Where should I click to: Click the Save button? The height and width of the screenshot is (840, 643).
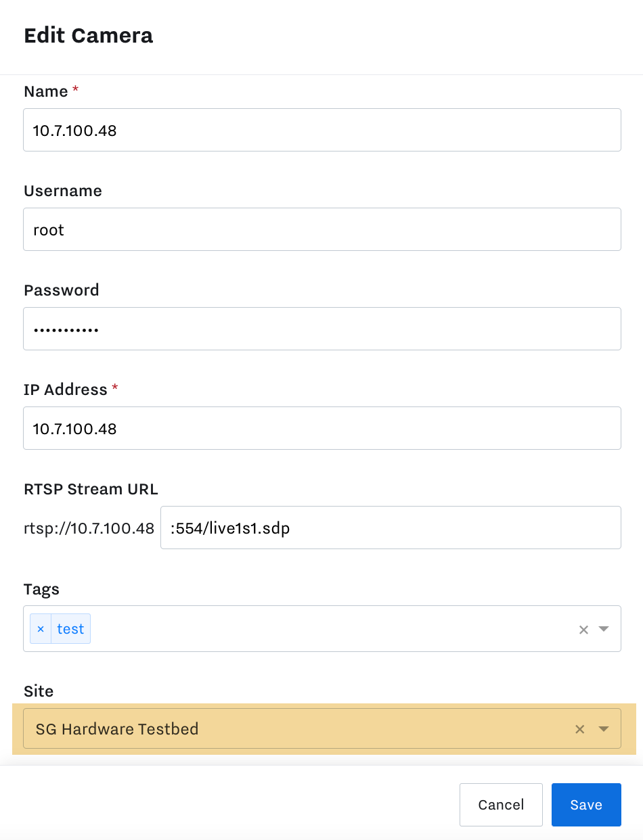pyautogui.click(x=585, y=805)
